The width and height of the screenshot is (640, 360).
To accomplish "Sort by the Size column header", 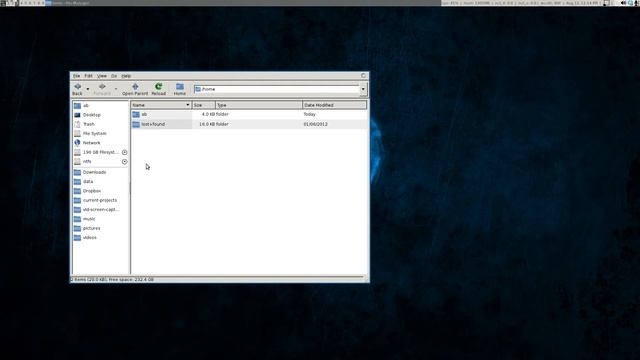I will tap(204, 105).
